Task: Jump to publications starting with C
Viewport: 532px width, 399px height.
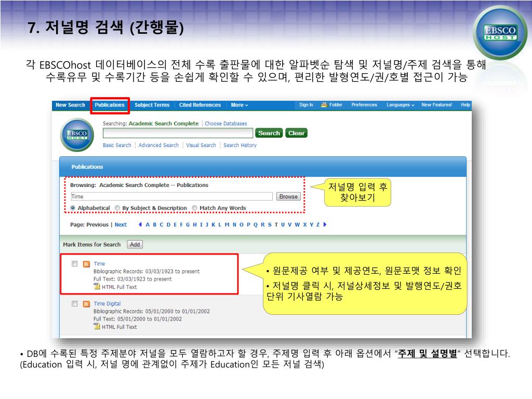Action: [162, 224]
